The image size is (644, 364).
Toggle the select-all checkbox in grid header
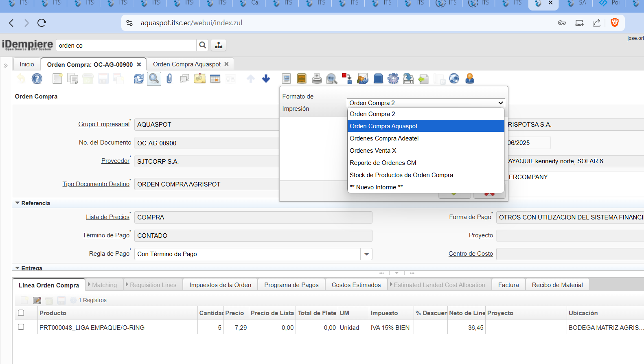tap(21, 313)
